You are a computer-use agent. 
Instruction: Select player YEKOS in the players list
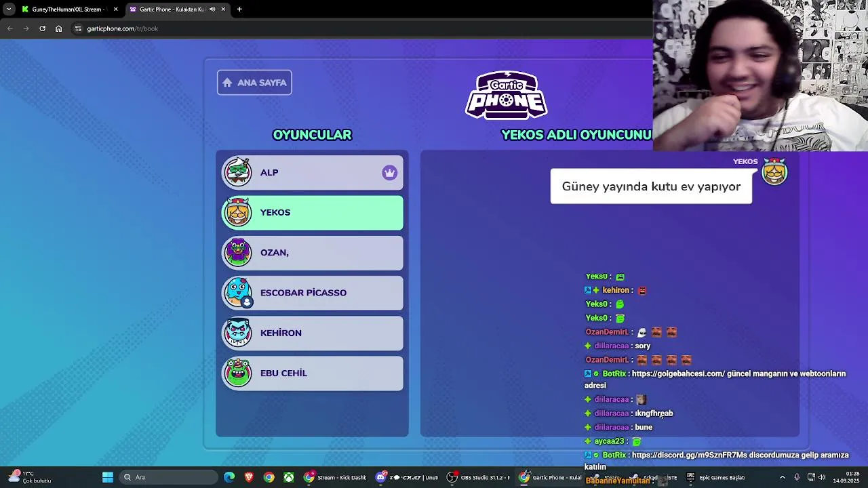point(313,213)
